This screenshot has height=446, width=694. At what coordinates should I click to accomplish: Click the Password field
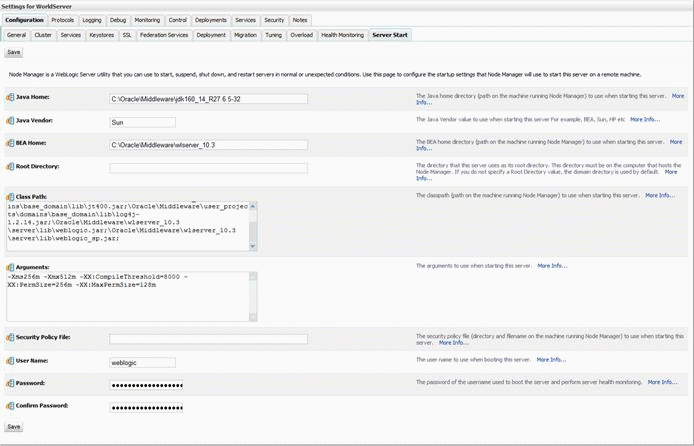[x=146, y=385]
